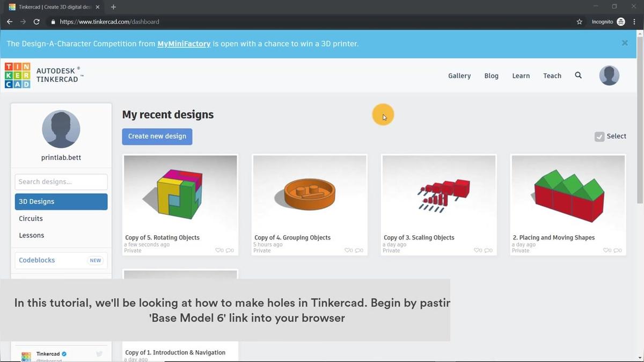Viewport: 644px width, 362px height.
Task: Open the Chrome three-dot menu
Action: pos(634,22)
